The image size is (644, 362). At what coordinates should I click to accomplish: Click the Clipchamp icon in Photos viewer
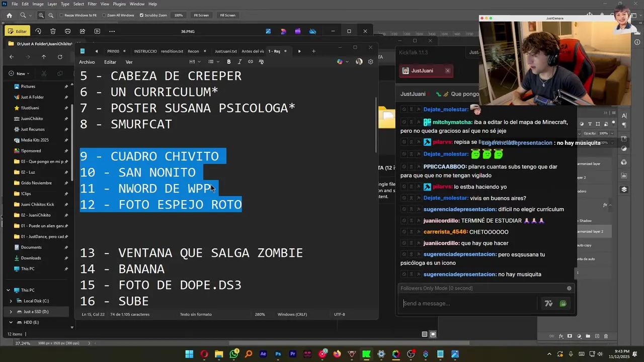[298, 31]
